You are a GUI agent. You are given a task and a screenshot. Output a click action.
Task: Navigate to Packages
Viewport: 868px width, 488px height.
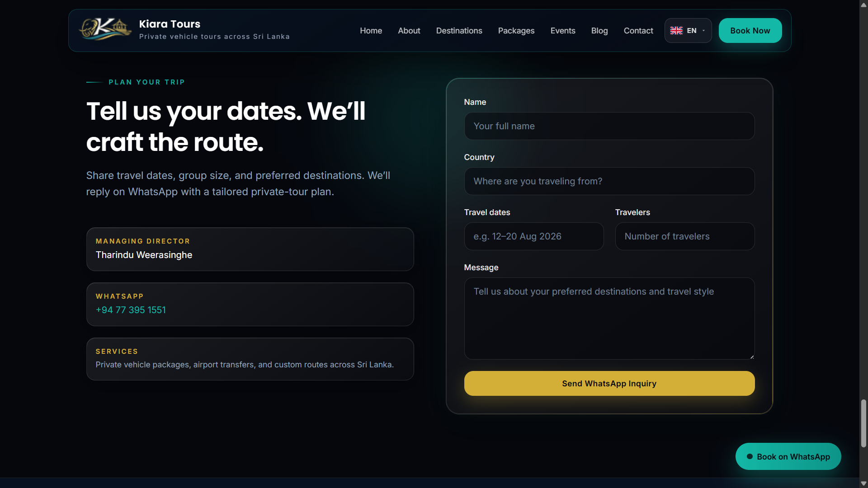[516, 31]
